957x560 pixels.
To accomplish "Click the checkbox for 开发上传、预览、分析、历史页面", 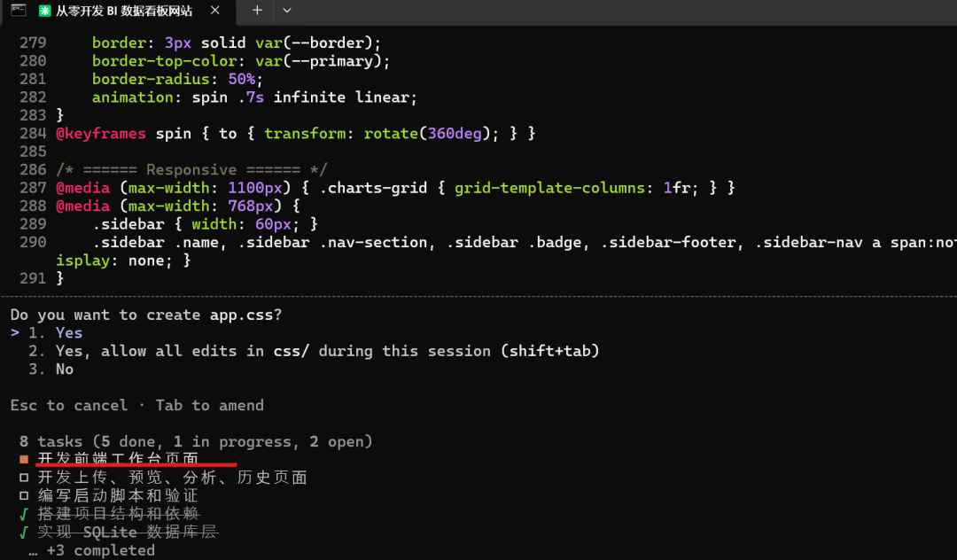I will click(24, 478).
